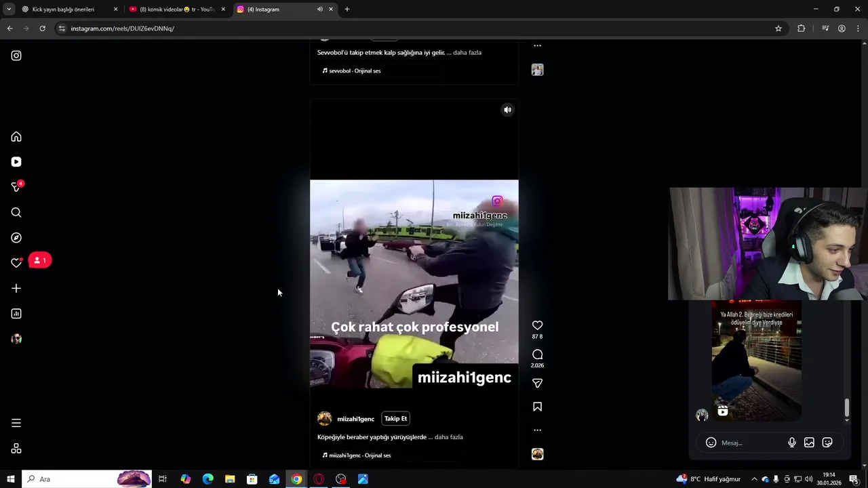Open media controls in Chrome toolbar
This screenshot has height=488, width=868.
click(825, 28)
